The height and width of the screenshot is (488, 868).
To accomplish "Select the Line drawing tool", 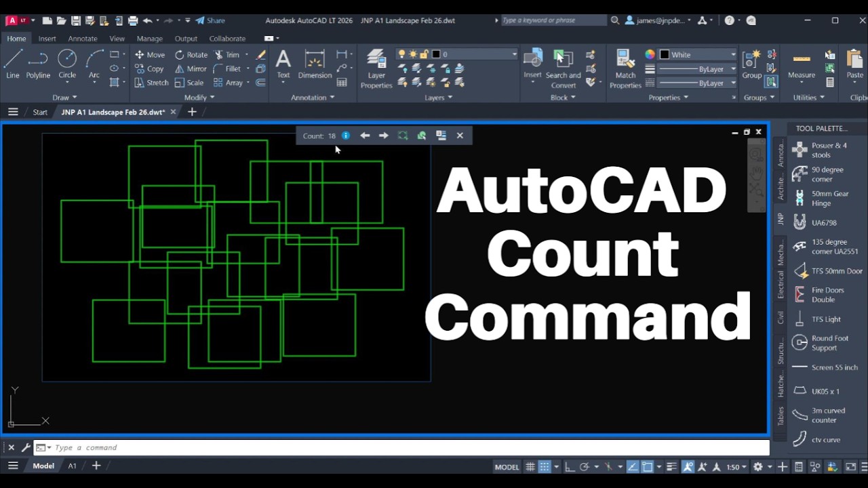I will click(x=12, y=64).
